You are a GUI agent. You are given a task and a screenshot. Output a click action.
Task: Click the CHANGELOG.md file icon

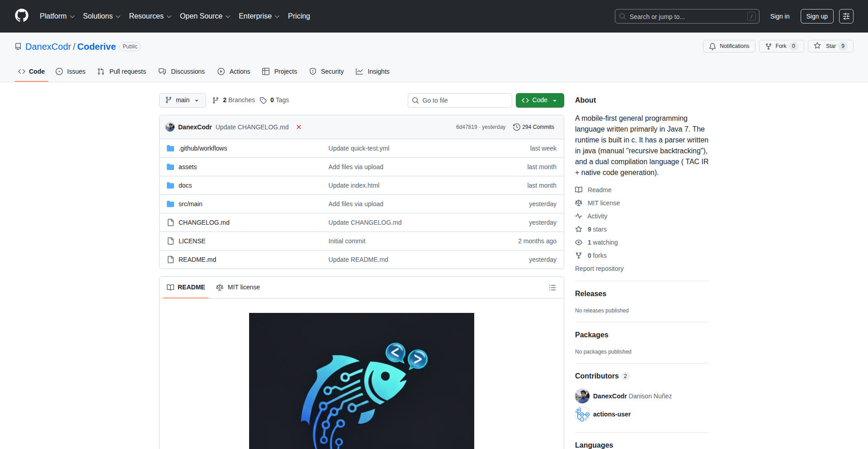170,222
